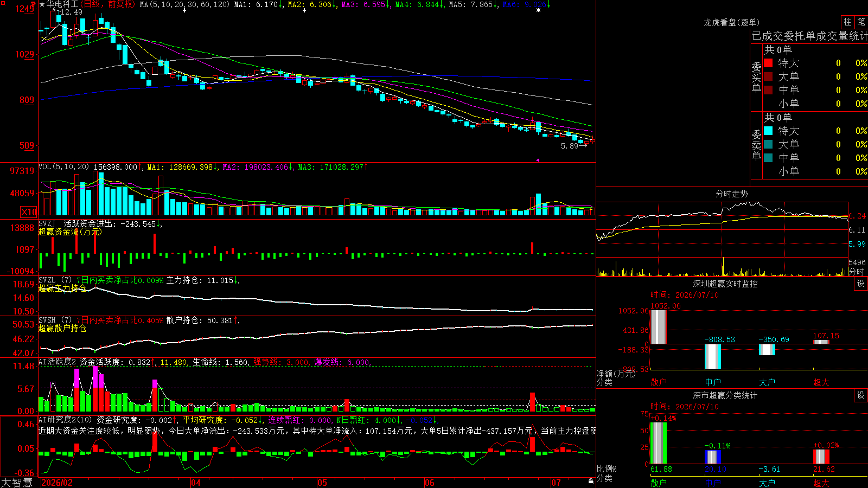Click the 06 month marker on the time axis
This screenshot has height=488, width=868.
430,483
